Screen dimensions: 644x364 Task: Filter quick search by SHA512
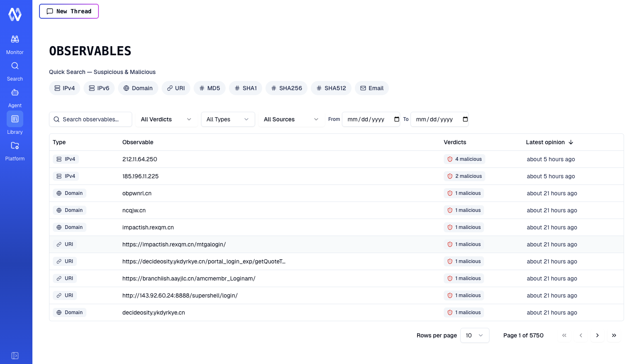pyautogui.click(x=331, y=88)
